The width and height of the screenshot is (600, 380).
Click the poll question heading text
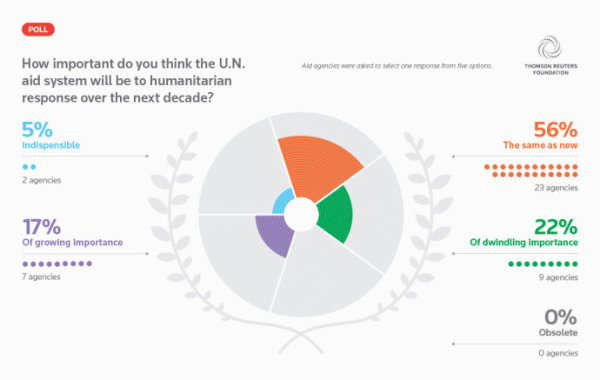tap(134, 80)
